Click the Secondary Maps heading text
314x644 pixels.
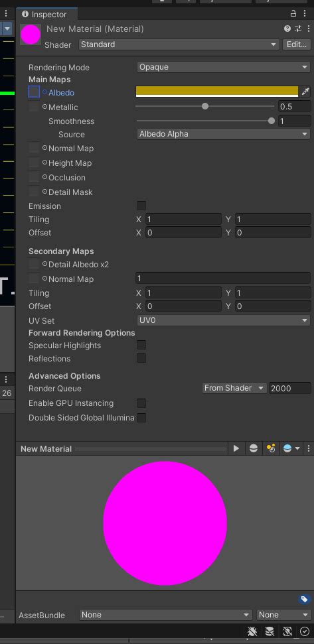61,251
